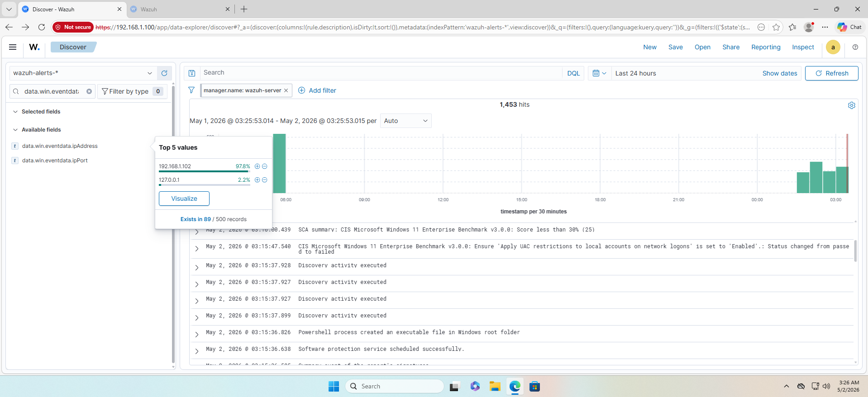Open the wazuh-alerts-* index pattern dropdown
Screen dimensions: 868x397
coord(83,73)
